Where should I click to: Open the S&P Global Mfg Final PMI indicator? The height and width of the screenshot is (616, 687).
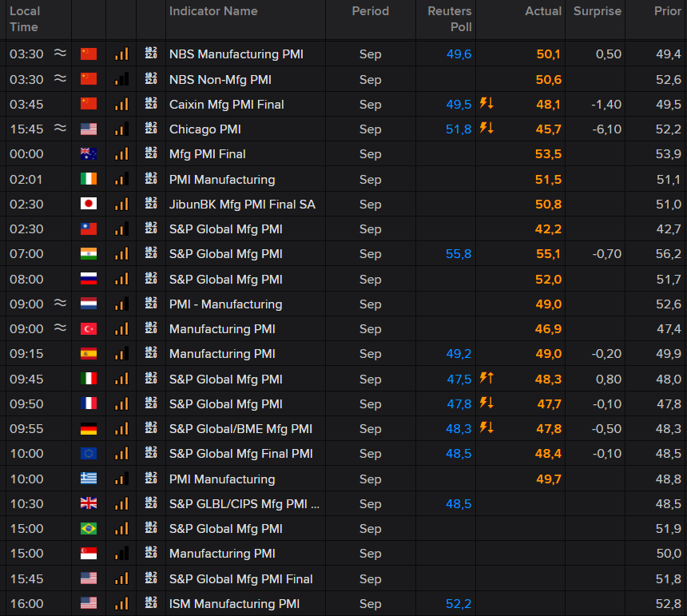tap(241, 454)
